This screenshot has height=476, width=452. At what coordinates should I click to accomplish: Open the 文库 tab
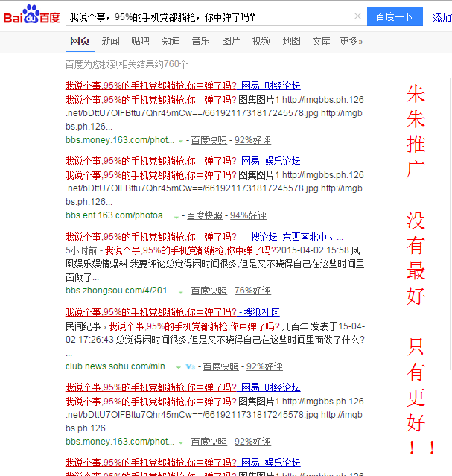click(x=321, y=41)
